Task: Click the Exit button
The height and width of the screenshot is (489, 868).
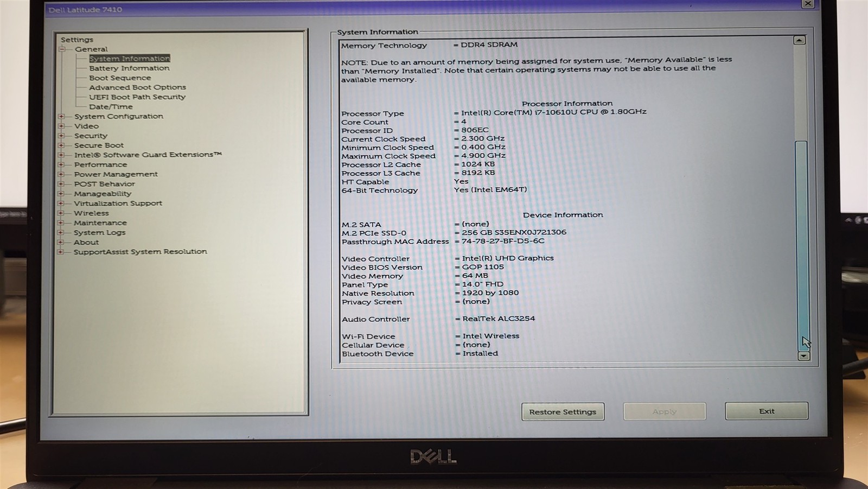Action: pyautogui.click(x=767, y=411)
